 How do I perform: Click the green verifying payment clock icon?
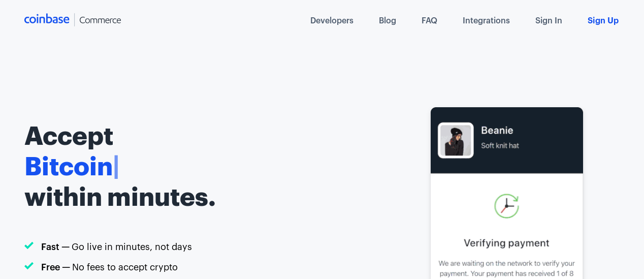click(506, 206)
